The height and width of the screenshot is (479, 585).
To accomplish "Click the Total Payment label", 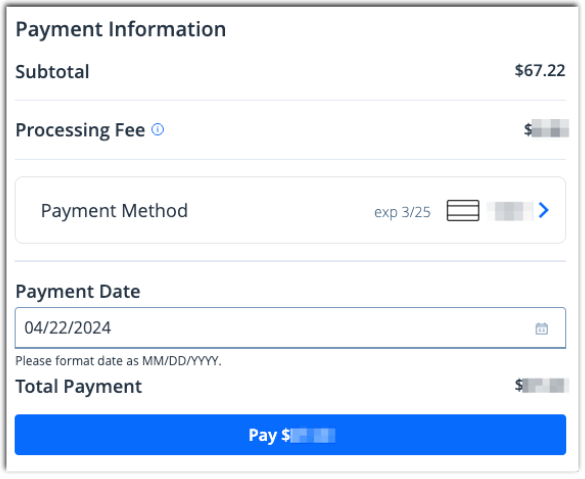I will point(79,386).
